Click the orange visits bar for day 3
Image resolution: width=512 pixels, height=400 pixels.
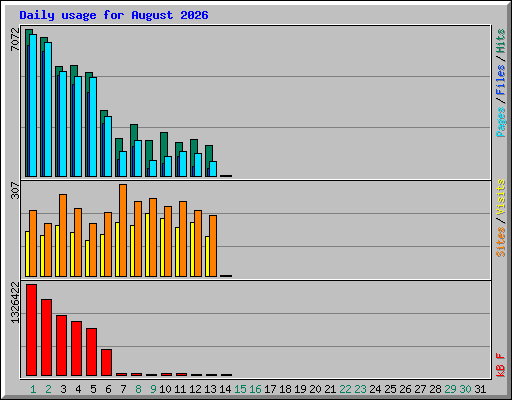pos(63,235)
